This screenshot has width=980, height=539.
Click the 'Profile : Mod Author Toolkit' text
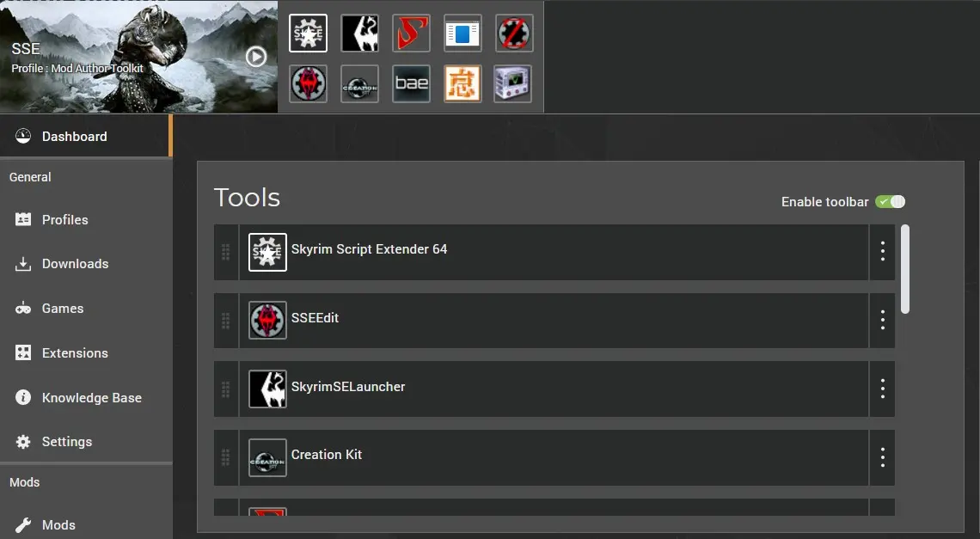[77, 68]
